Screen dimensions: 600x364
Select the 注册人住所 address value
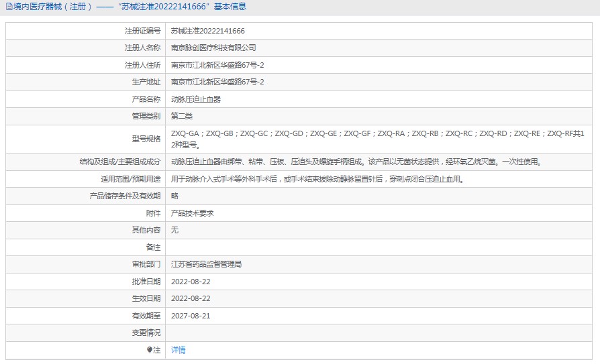pos(217,65)
